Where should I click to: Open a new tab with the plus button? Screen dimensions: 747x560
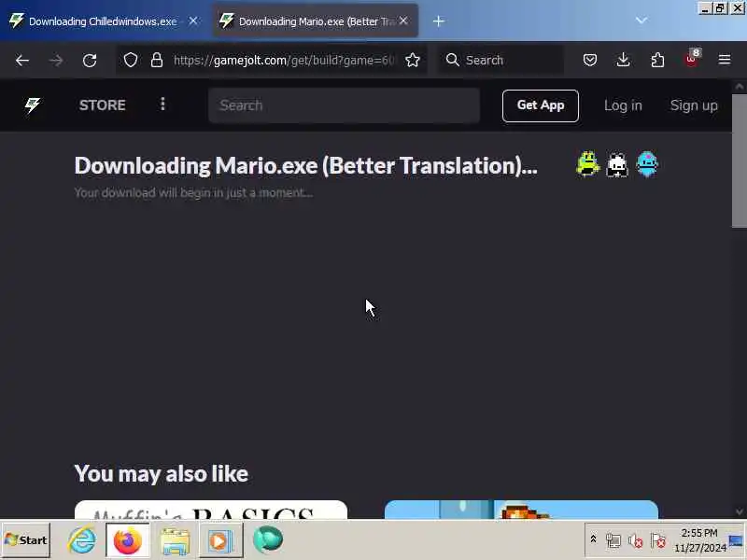pyautogui.click(x=439, y=21)
